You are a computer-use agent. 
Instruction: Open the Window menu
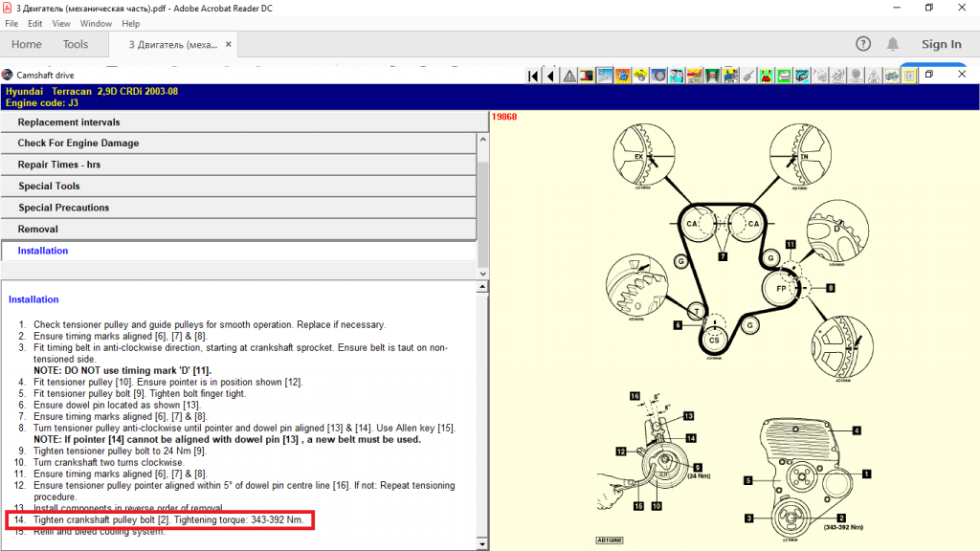click(96, 23)
